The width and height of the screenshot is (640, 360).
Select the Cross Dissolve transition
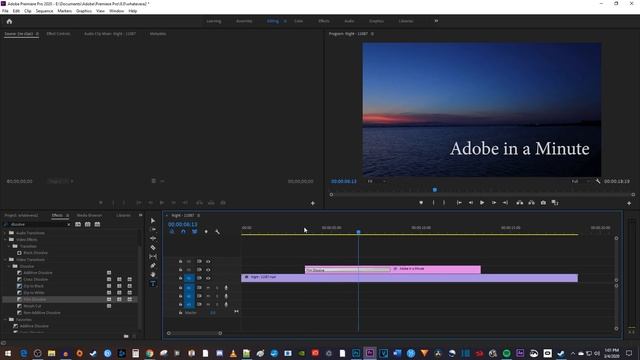[x=36, y=280]
